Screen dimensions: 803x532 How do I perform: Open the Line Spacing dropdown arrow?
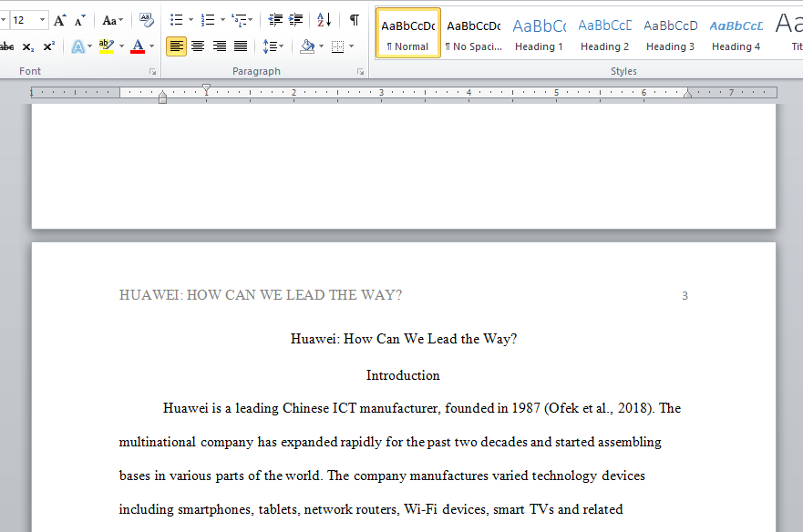pyautogui.click(x=282, y=46)
